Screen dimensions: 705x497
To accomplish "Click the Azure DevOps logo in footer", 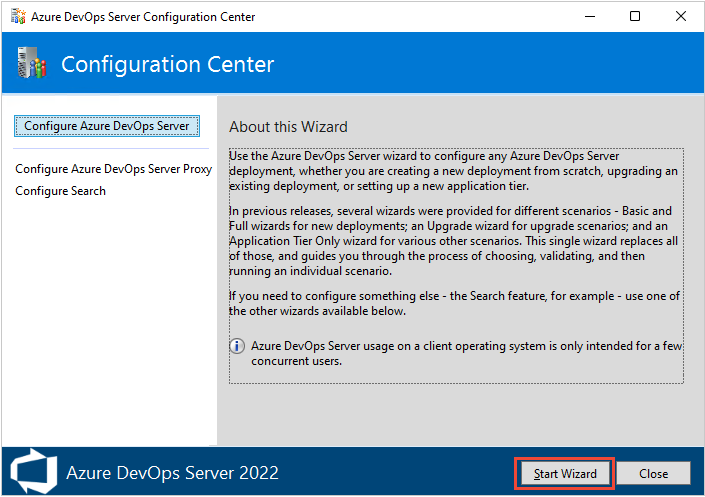I will pos(32,472).
